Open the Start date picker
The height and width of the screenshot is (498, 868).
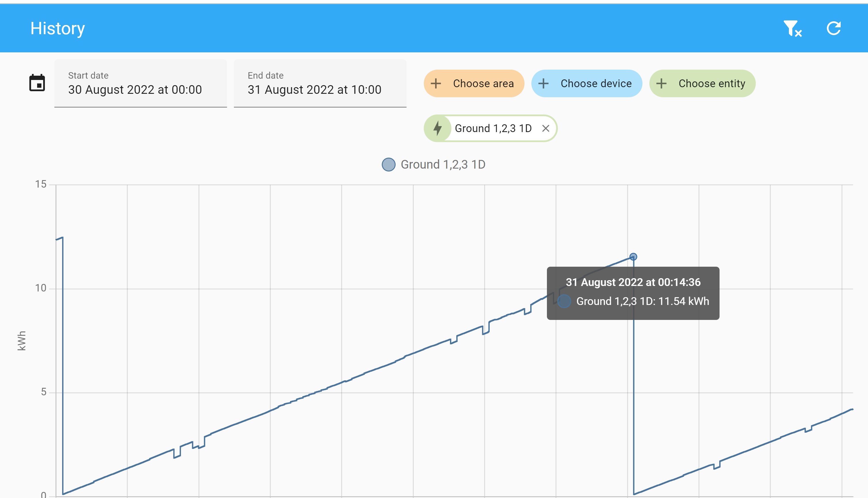tap(140, 83)
